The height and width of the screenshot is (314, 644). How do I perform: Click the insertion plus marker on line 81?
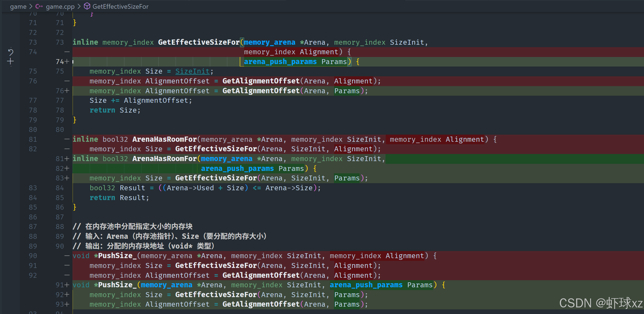(67, 159)
